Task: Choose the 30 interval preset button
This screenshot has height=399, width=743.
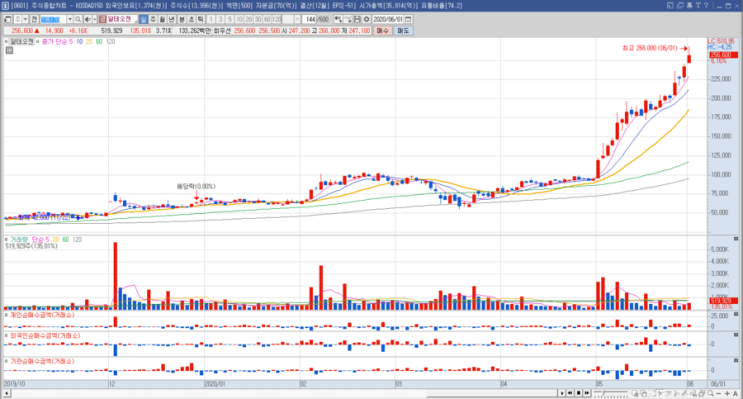Action: point(258,19)
